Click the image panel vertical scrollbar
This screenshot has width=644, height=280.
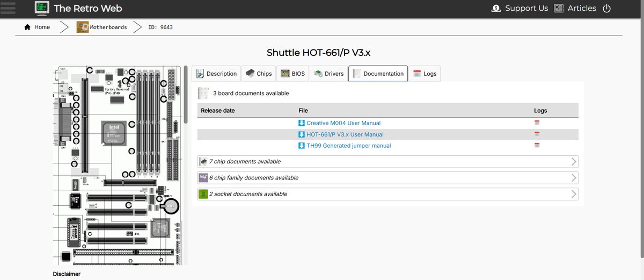(186, 94)
